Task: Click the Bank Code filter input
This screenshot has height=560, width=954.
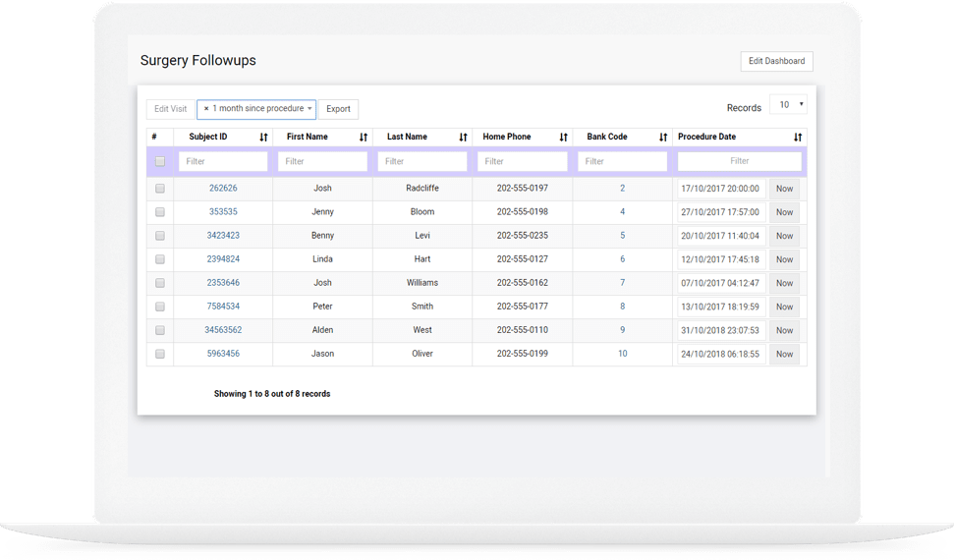Action: pyautogui.click(x=623, y=161)
